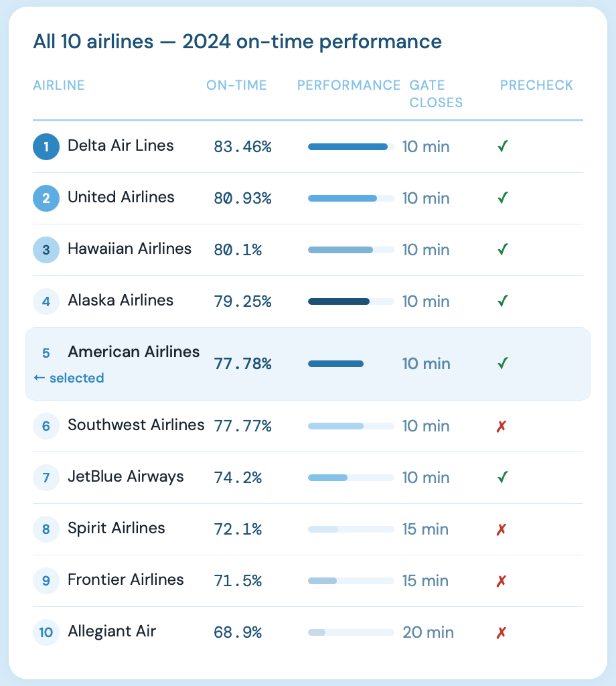
Task: Click Southwest Airlines PreCheck red X
Action: (x=501, y=426)
